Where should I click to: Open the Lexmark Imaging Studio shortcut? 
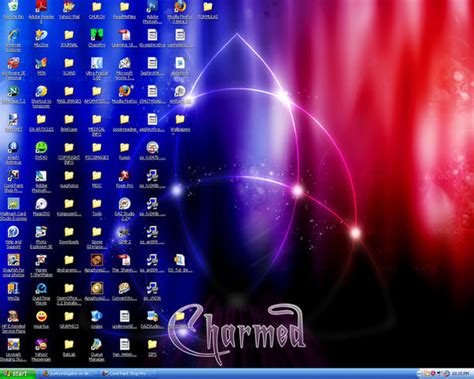(x=13, y=350)
